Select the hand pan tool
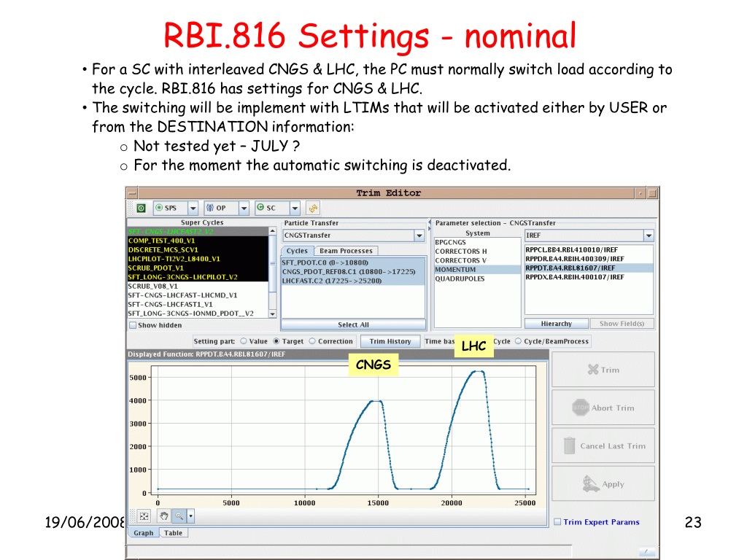This screenshot has width=747, height=560. coord(164,516)
